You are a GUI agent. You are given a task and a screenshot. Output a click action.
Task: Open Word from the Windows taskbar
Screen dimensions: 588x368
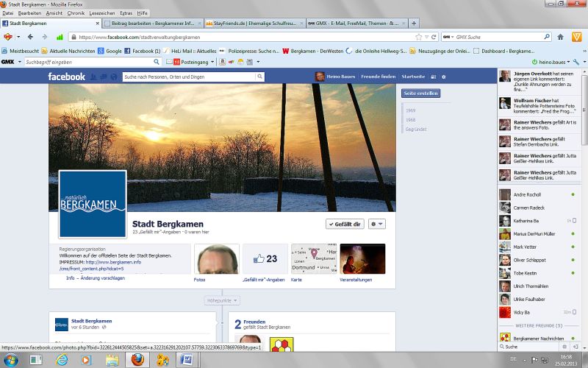[187, 360]
